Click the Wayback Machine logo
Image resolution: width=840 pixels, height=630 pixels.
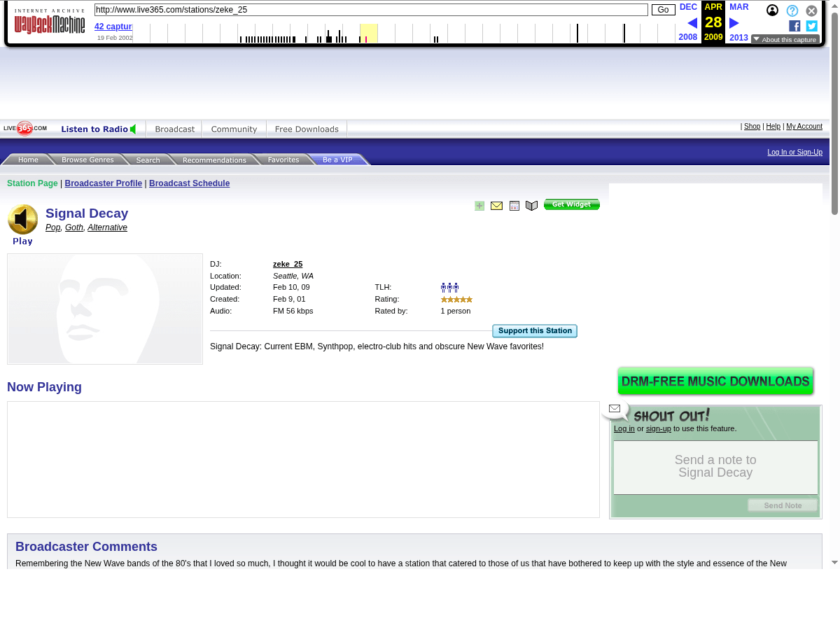(x=50, y=22)
